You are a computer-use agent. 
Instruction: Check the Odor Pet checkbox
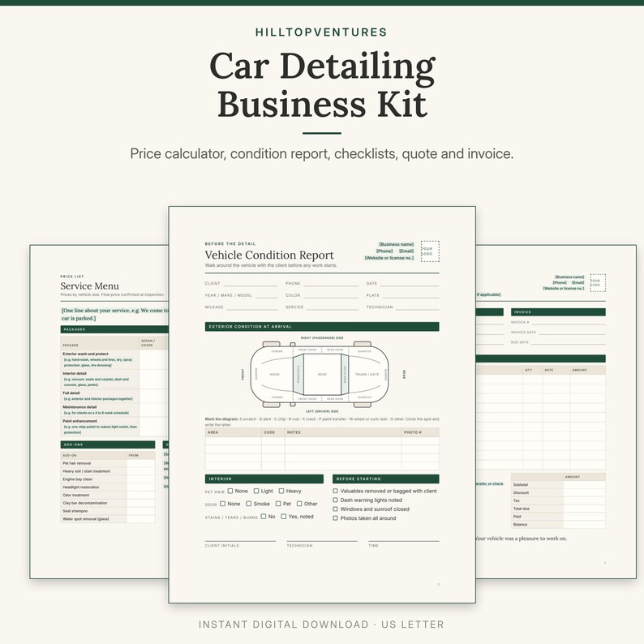[x=278, y=504]
